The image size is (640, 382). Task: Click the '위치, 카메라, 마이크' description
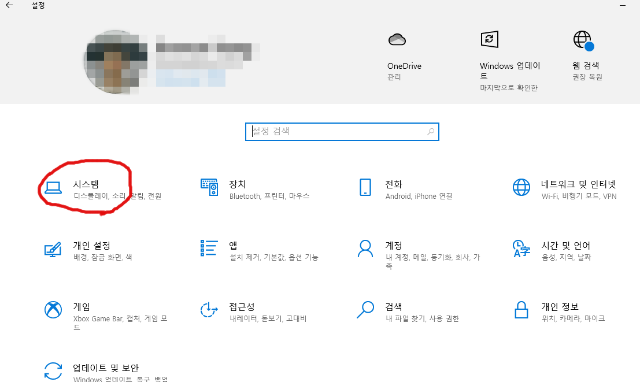(x=573, y=318)
